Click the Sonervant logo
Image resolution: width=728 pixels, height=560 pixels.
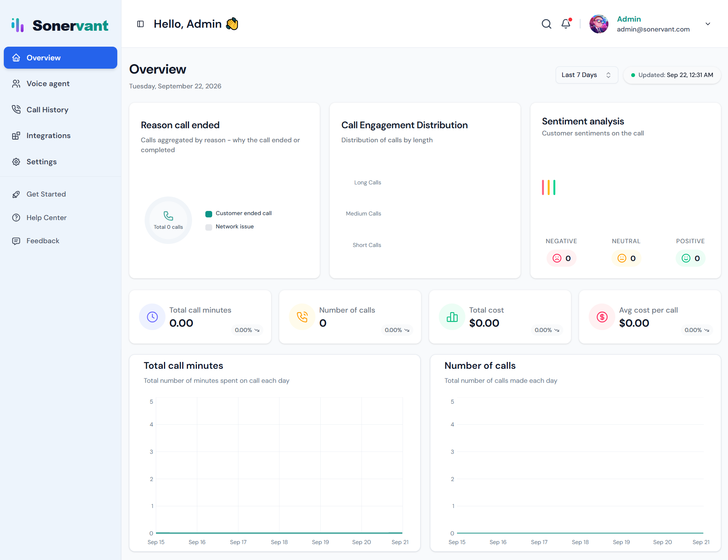click(x=60, y=25)
